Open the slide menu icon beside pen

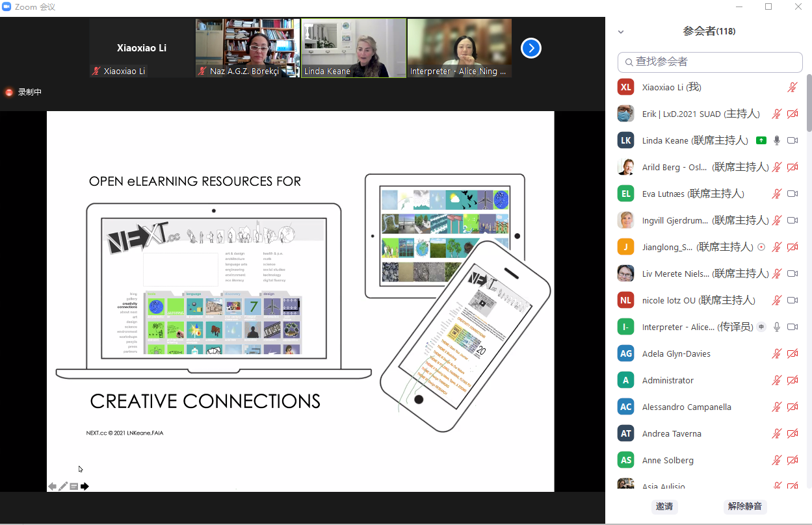click(74, 486)
